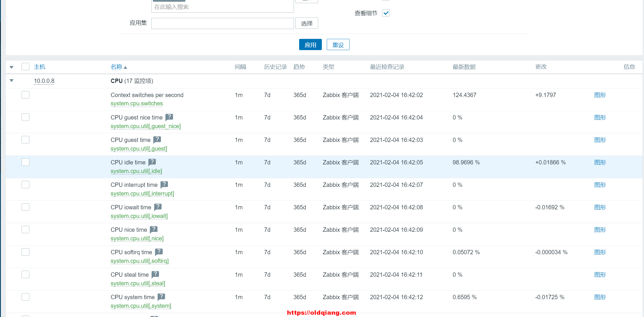The height and width of the screenshot is (317, 644).
Task: Open help tooltip for CPU idle time
Action: point(152,162)
